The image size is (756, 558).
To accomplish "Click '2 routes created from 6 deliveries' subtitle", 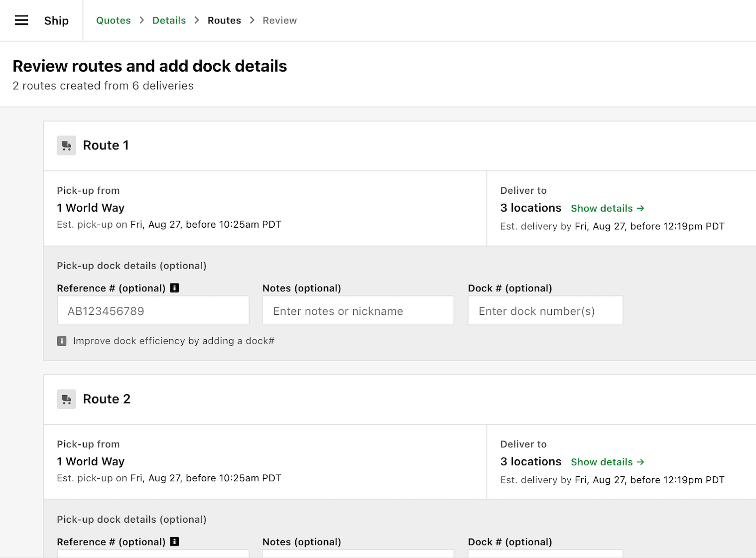I will (103, 86).
